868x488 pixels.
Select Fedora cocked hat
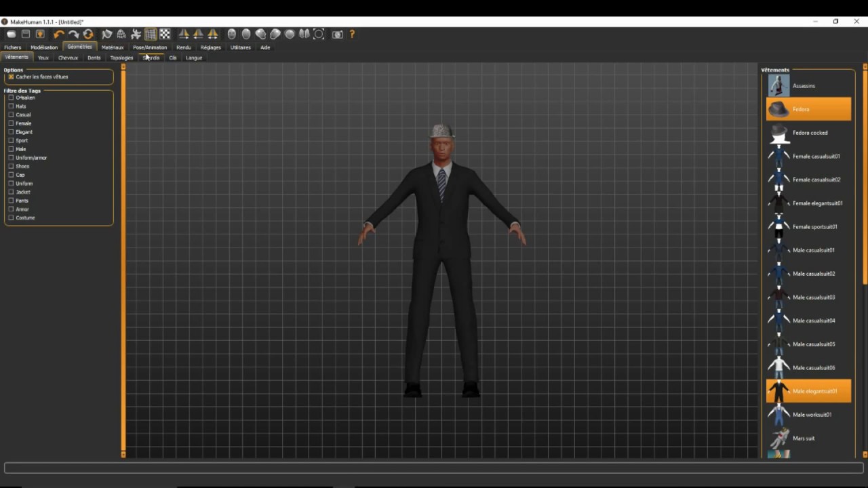coord(808,133)
